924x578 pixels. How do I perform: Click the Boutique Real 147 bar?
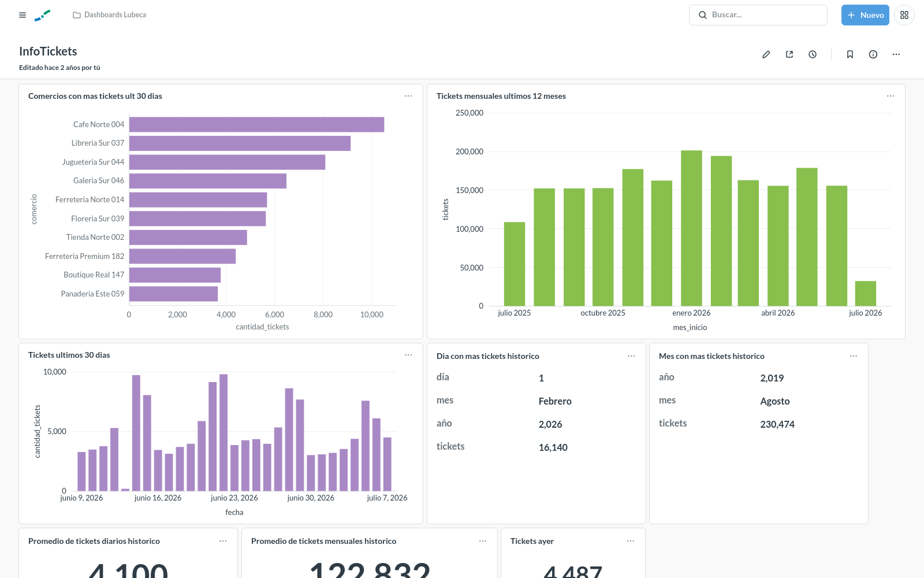[x=175, y=275]
